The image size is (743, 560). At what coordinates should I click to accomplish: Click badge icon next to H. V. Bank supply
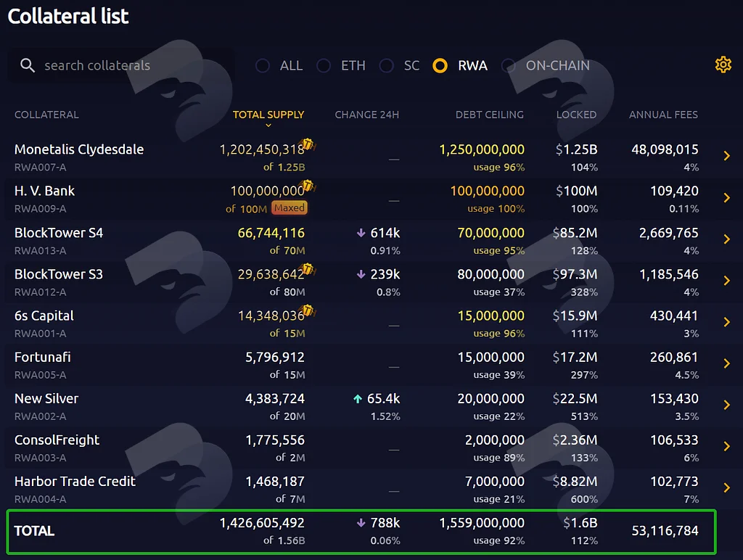coord(308,185)
